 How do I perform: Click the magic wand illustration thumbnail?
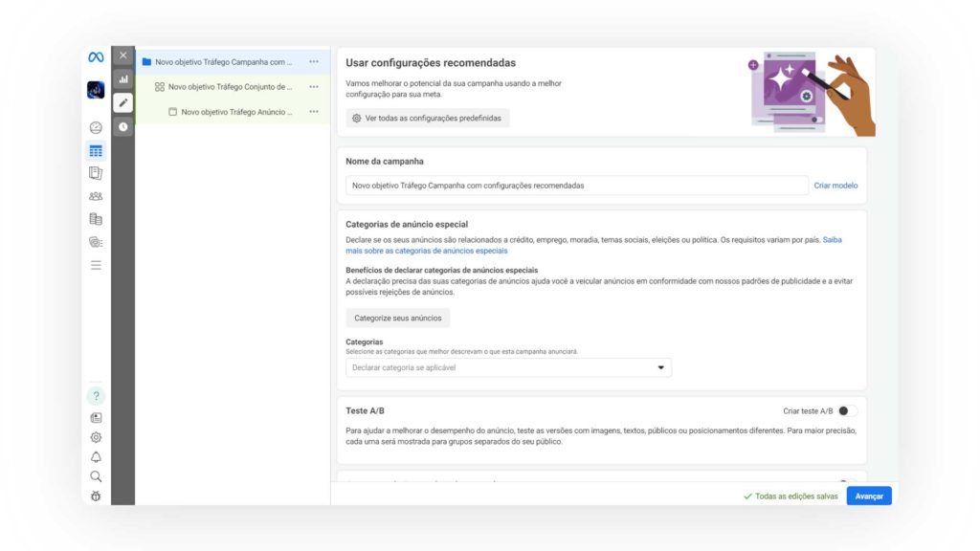(812, 93)
